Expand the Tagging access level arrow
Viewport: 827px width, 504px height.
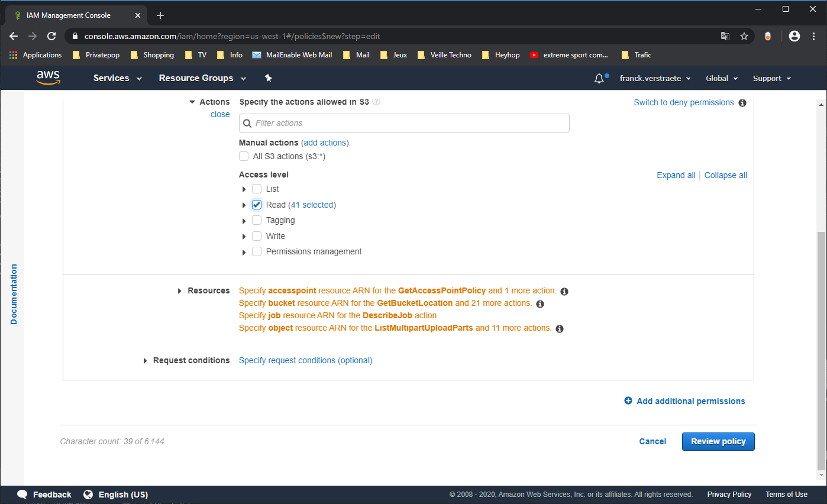(244, 221)
